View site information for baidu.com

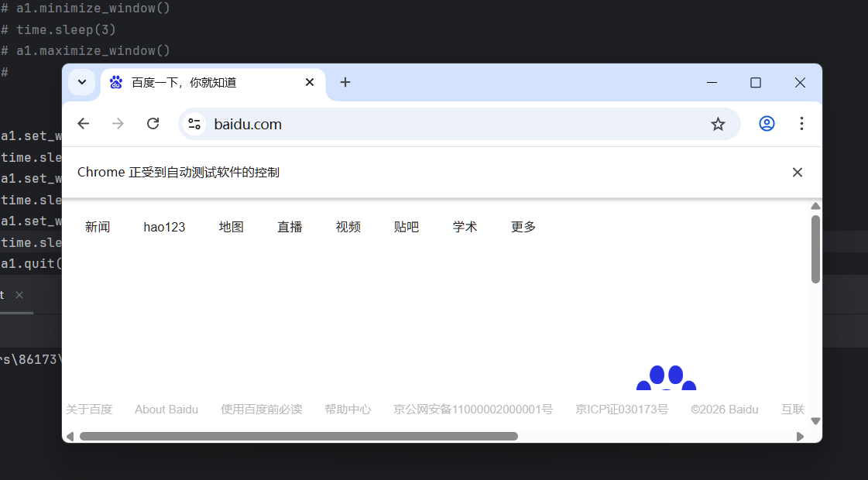(194, 124)
